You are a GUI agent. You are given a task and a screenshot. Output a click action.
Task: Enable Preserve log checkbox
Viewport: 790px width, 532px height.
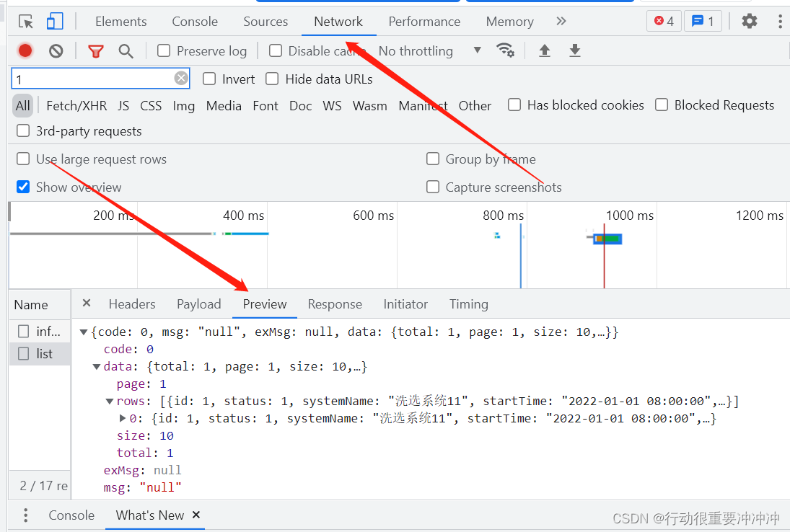(164, 51)
